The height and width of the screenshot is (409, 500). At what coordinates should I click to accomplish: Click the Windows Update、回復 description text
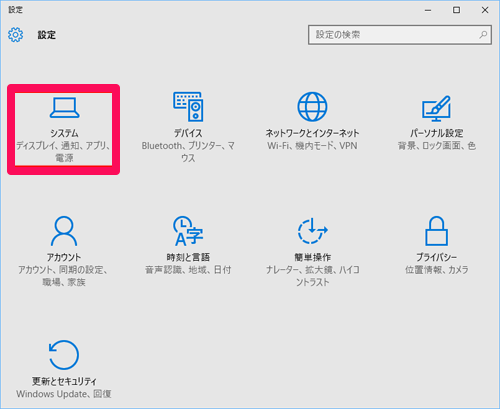coord(64,394)
